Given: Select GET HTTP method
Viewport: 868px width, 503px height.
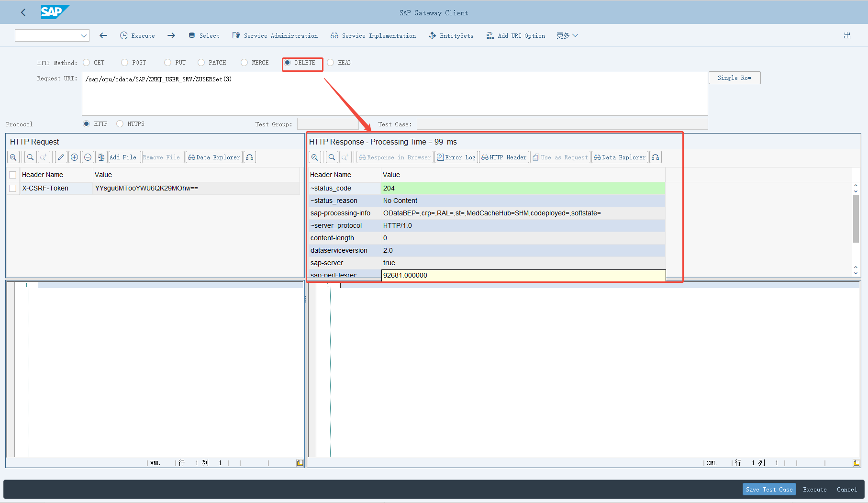Looking at the screenshot, I should point(87,62).
